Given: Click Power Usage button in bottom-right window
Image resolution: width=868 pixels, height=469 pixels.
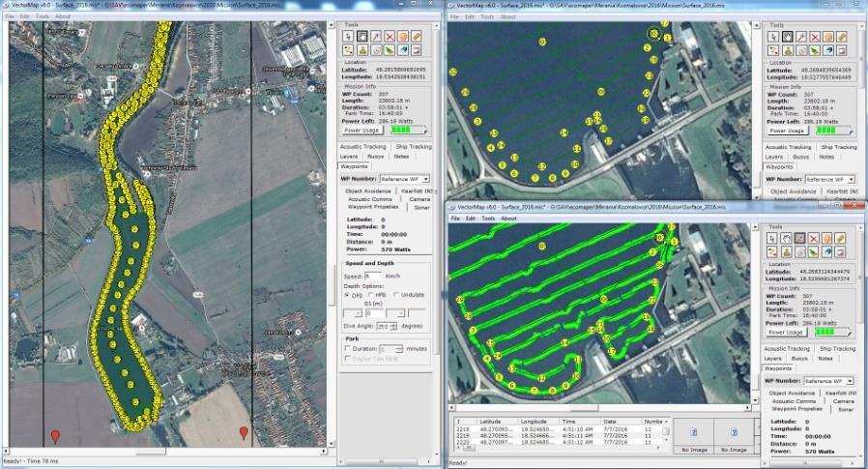Looking at the screenshot, I should 786,333.
